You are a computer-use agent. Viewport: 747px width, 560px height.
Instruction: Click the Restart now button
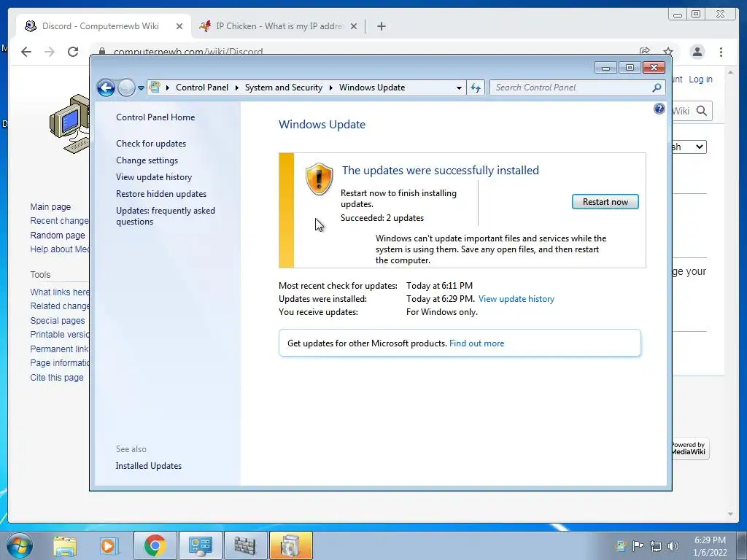point(605,202)
